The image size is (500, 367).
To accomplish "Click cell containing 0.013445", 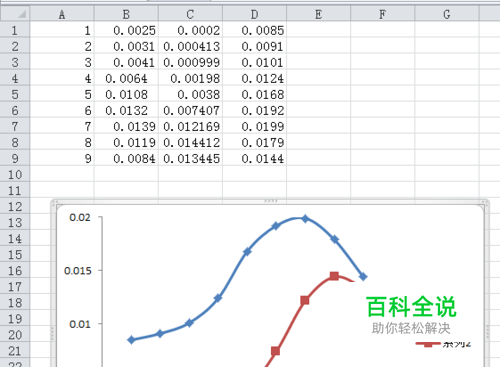I will click(190, 158).
